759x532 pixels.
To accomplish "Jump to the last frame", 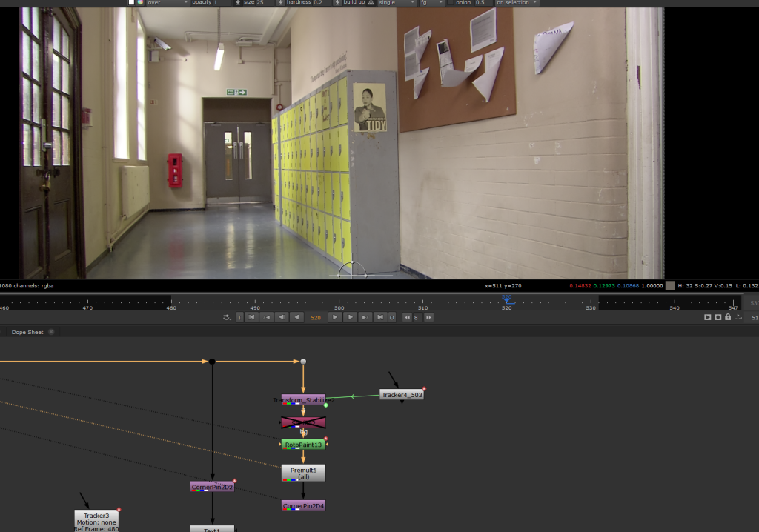I will point(380,318).
